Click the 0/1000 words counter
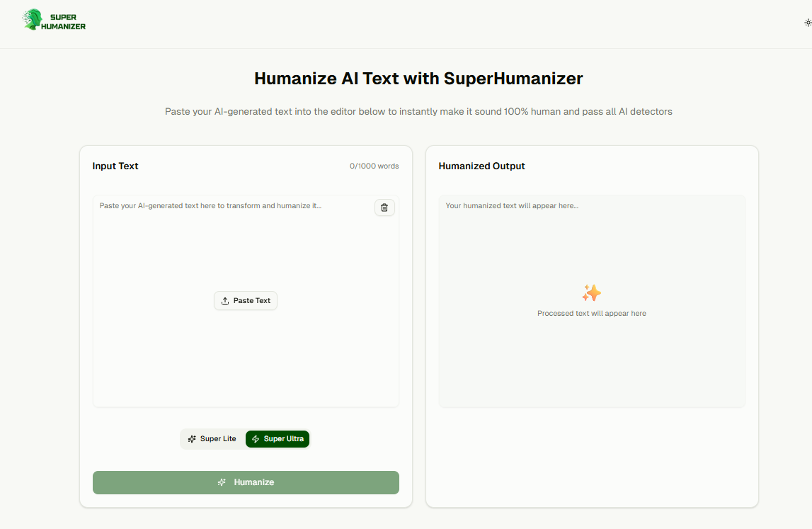Image resolution: width=812 pixels, height=529 pixels. [374, 166]
